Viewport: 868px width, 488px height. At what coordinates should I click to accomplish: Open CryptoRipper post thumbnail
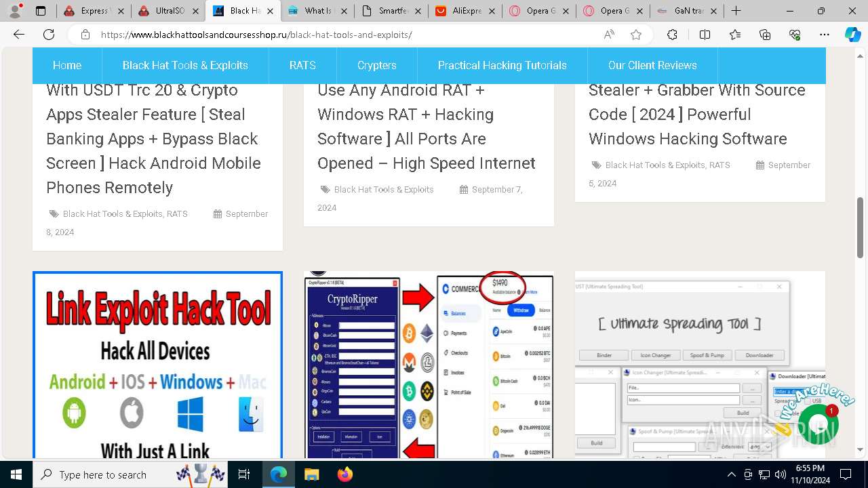[429, 365]
